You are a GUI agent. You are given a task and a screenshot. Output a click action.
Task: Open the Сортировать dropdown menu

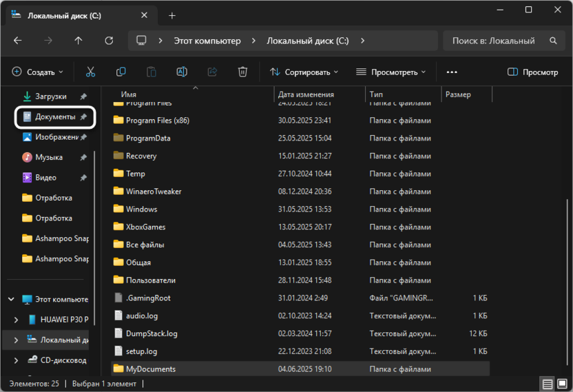click(304, 72)
